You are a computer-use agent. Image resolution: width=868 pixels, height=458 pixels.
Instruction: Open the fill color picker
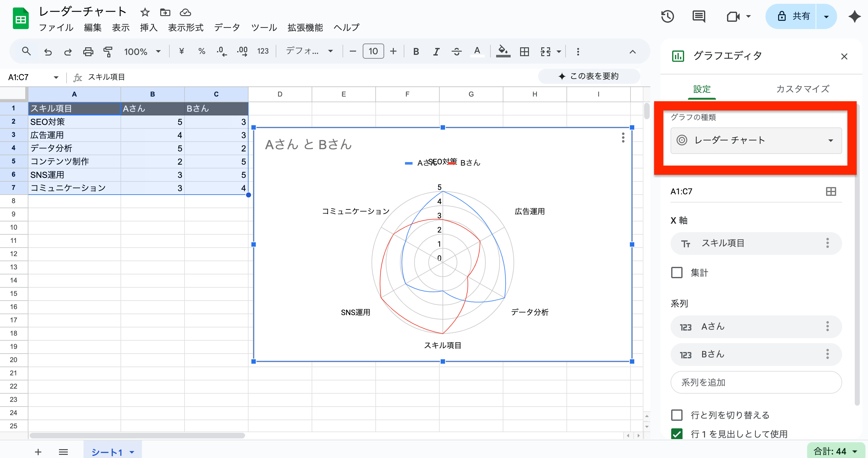503,51
